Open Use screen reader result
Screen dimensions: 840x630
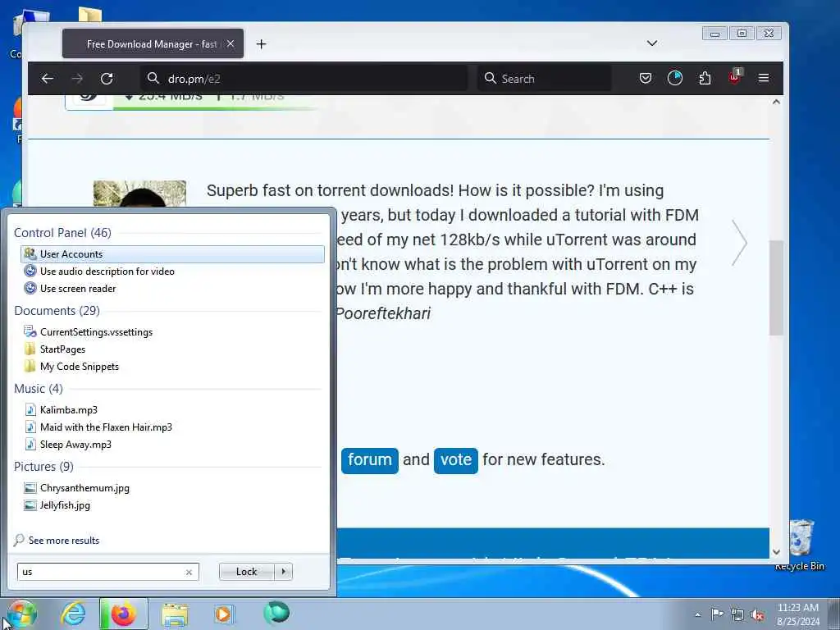tap(172, 288)
